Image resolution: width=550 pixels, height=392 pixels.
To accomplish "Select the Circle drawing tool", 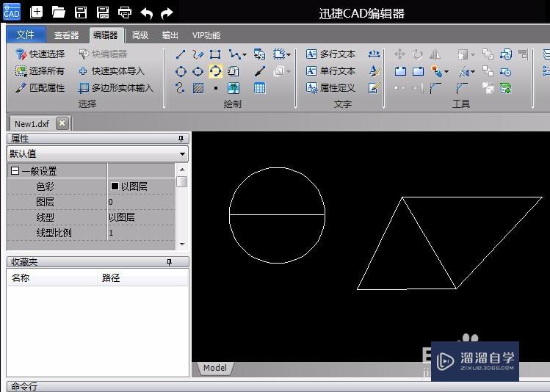I will tap(181, 71).
